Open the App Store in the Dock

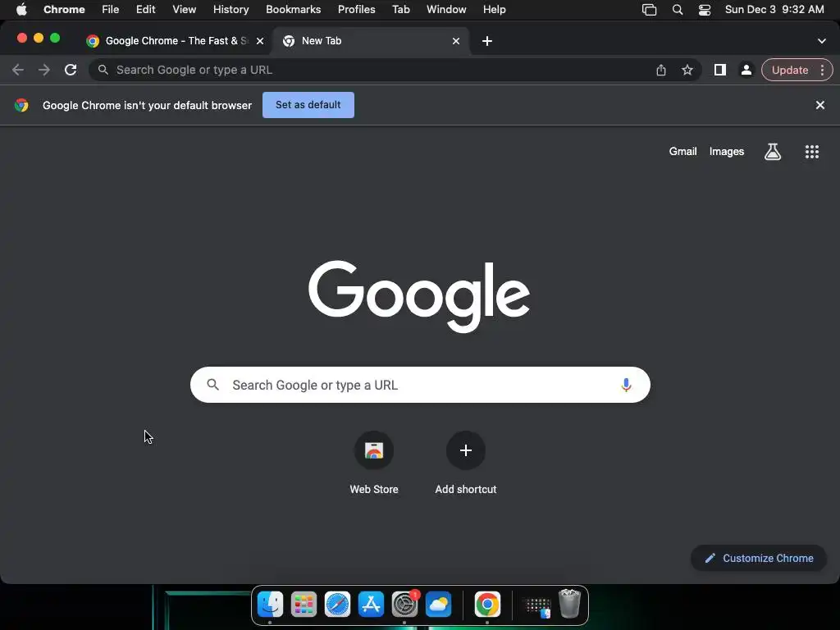click(372, 605)
